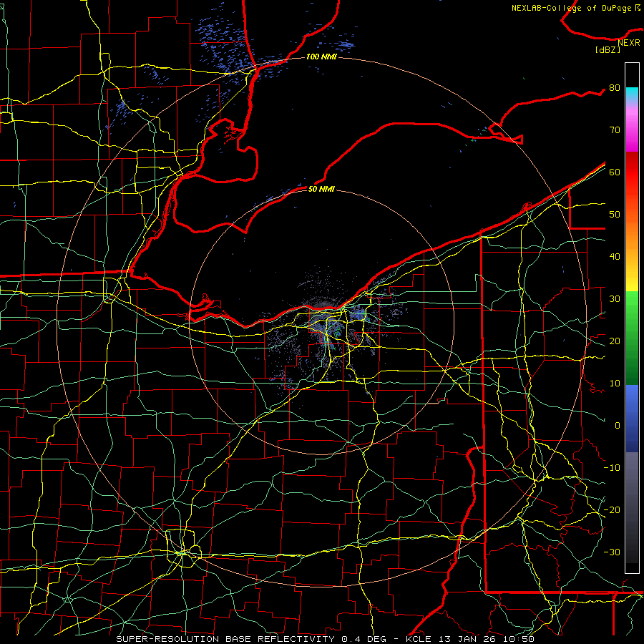Viewport: 644px width, 644px height.
Task: Click the 'KCLE 13 JAN 26 10:50' timestamp text
Action: 470,639
